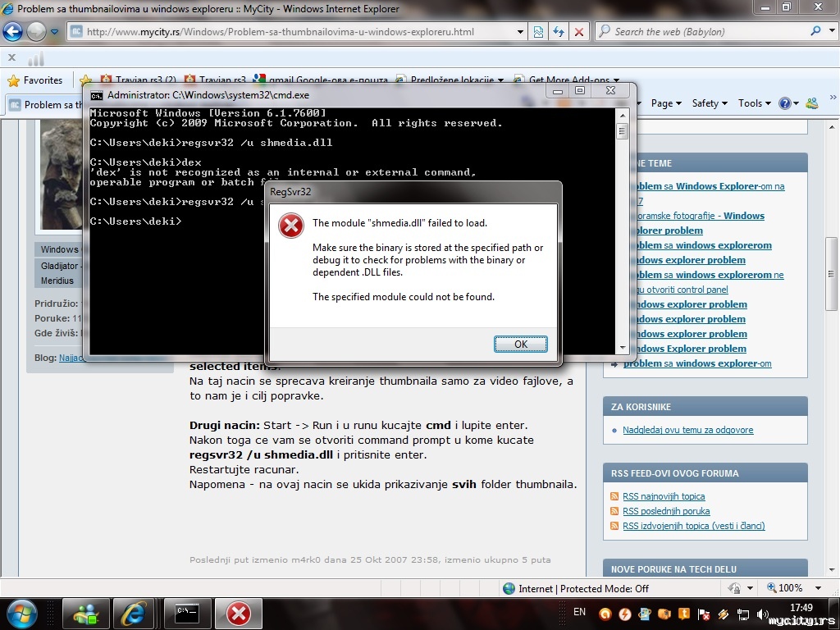This screenshot has height=630, width=840.
Task: Open the Tools menu
Action: 755,103
